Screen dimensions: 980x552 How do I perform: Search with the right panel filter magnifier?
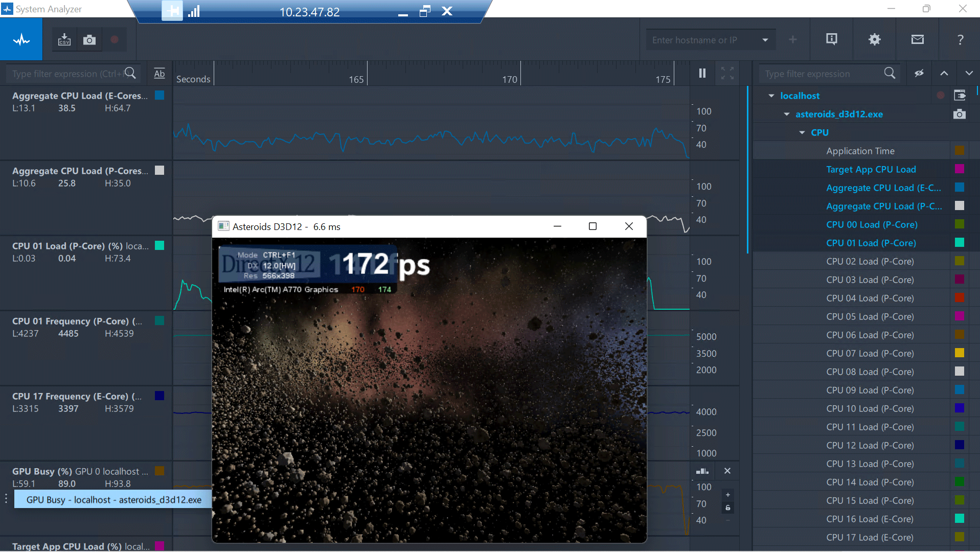point(890,73)
